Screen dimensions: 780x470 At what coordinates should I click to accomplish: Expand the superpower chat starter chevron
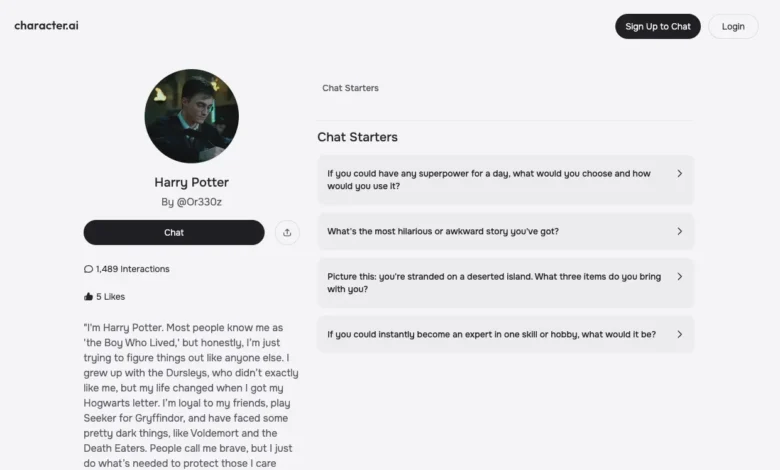coord(679,173)
